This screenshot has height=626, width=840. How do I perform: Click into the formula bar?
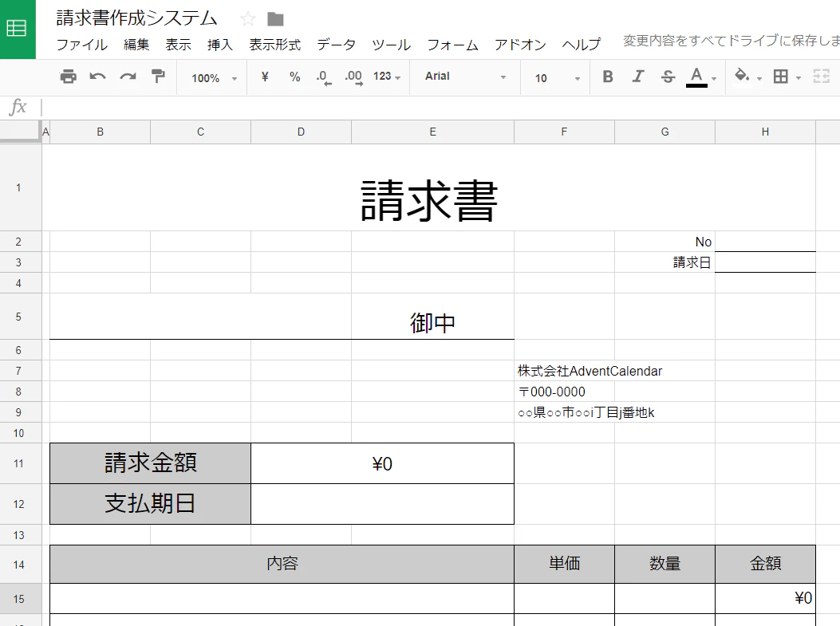440,107
